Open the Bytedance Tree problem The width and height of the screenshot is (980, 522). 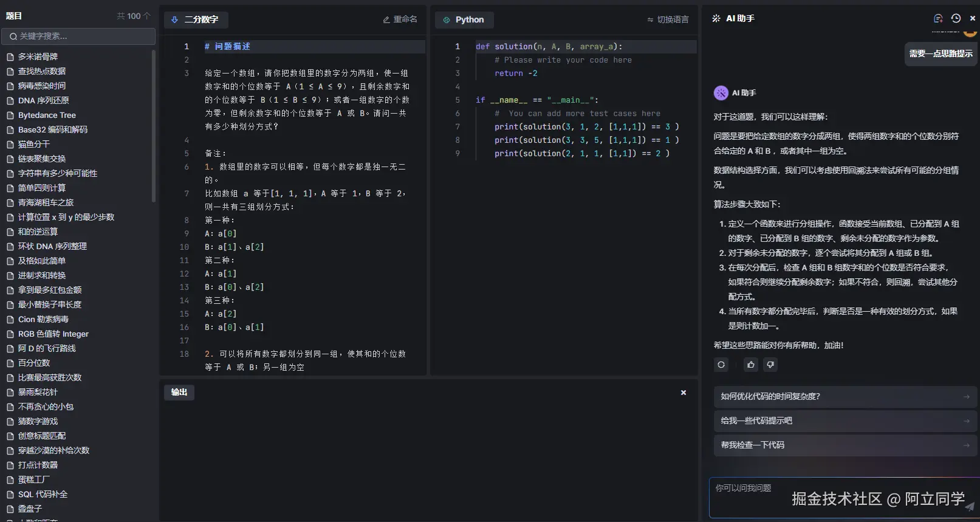[47, 115]
